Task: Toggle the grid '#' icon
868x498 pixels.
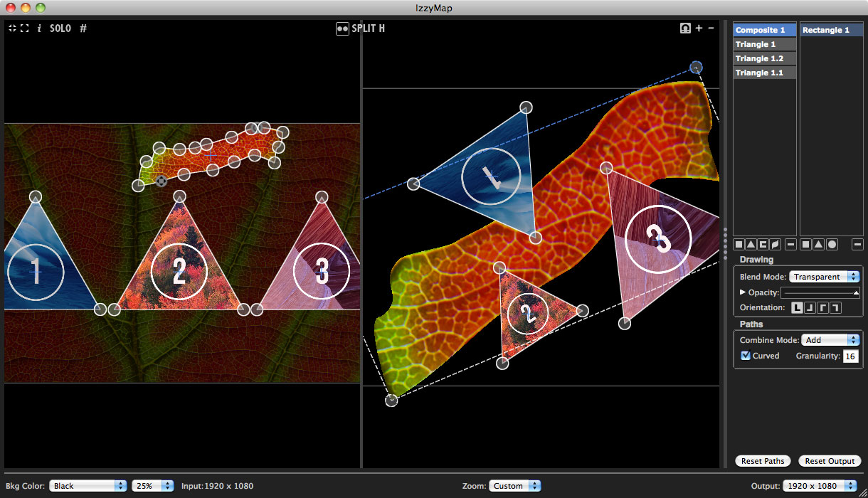Action: pyautogui.click(x=83, y=28)
